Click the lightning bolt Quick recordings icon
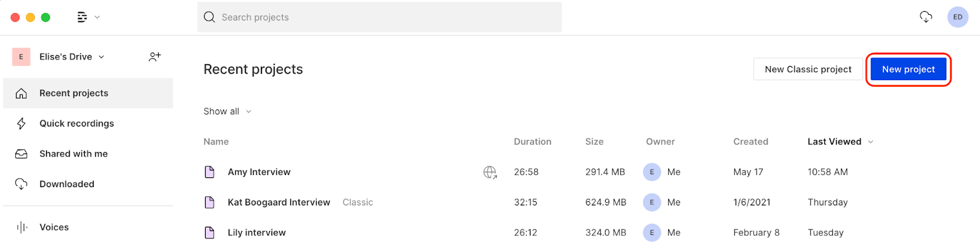Screen dimensions: 980x247 [x=21, y=123]
